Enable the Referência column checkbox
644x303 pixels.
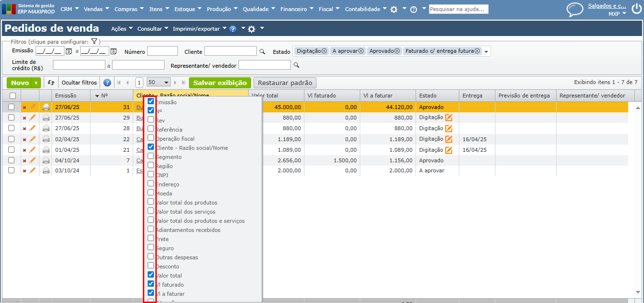click(x=151, y=129)
